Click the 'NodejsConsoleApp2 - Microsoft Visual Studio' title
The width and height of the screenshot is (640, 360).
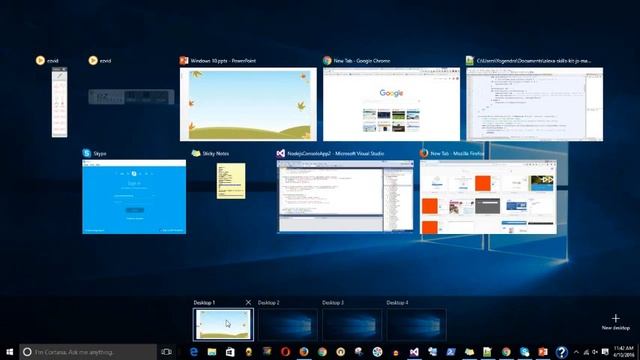tap(336, 153)
